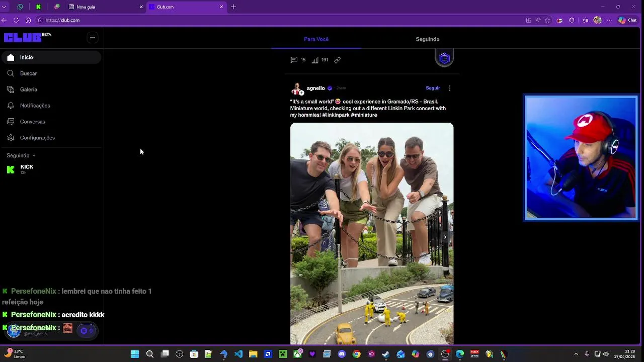Open agnello username link
Screen dimensions: 644x362
click(315, 88)
